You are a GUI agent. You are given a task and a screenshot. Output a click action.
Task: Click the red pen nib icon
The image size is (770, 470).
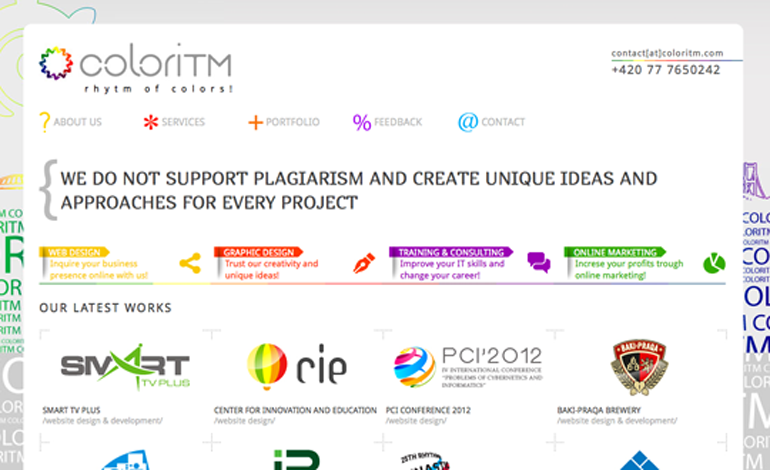pos(364,264)
